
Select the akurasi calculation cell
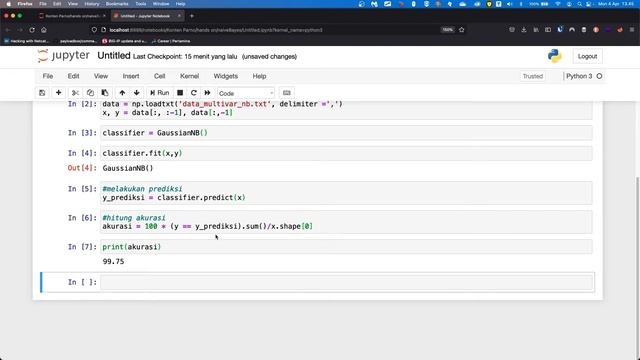346,222
